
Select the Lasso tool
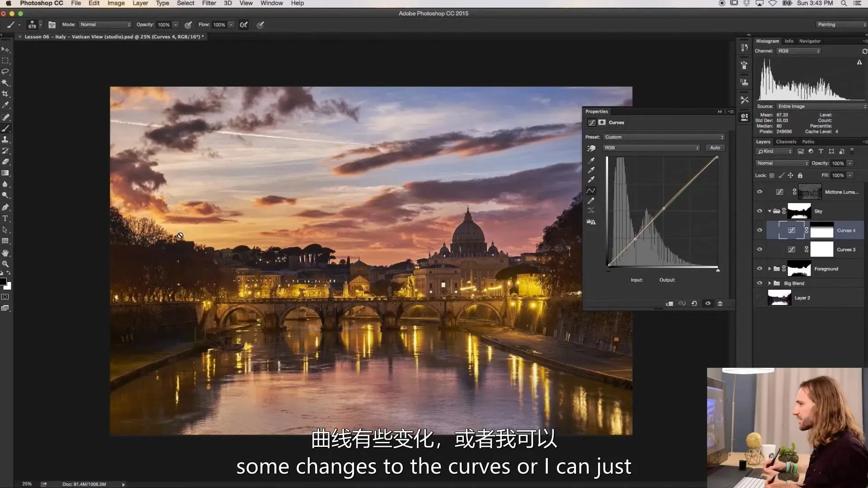click(x=5, y=71)
